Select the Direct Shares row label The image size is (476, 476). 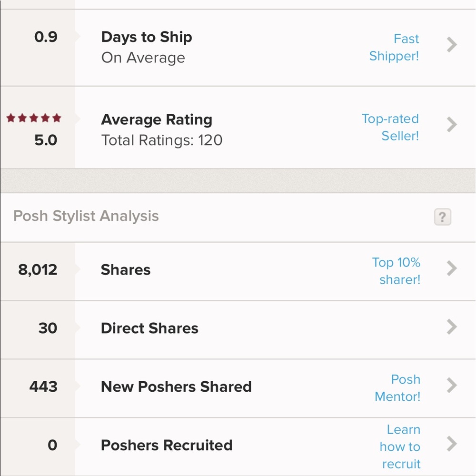tap(149, 328)
